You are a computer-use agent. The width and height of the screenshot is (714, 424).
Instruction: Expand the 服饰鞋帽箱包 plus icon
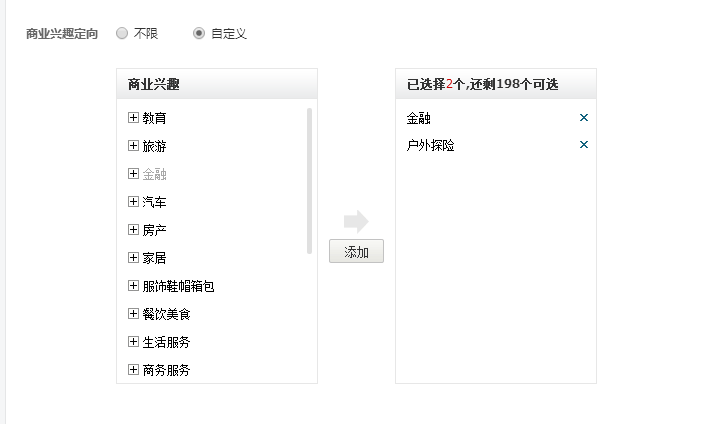[x=133, y=286]
